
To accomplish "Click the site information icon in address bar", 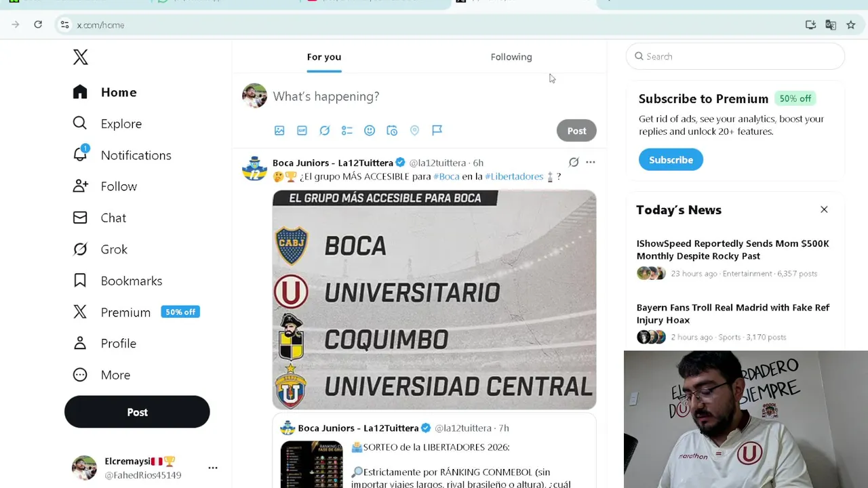I will (64, 25).
